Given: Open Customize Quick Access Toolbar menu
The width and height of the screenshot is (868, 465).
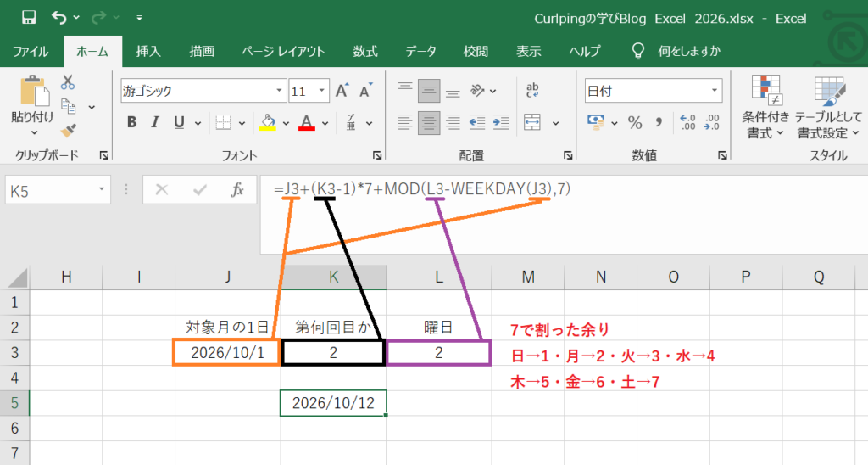Looking at the screenshot, I should click(x=139, y=18).
